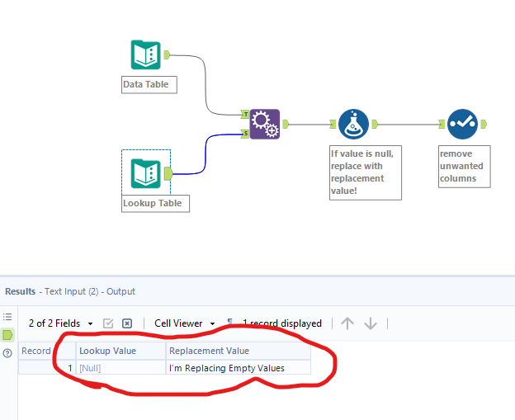515x420 pixels.
Task: Click the Lookup Table tool's output anchor
Action: (168, 174)
